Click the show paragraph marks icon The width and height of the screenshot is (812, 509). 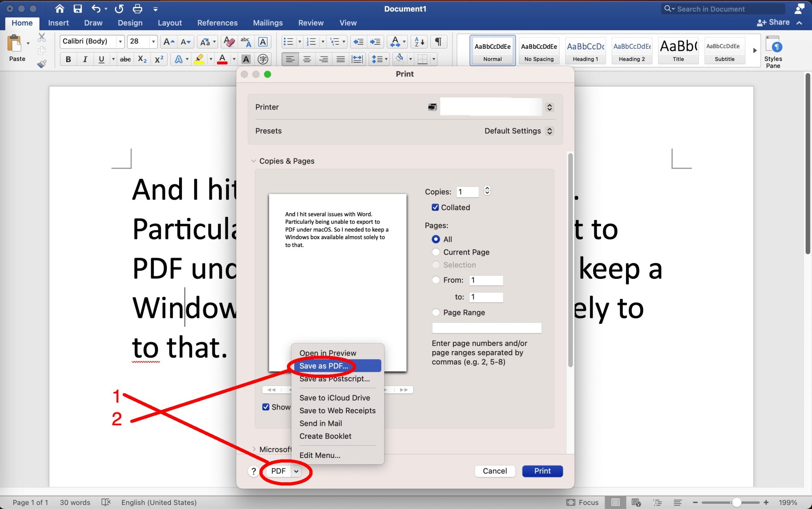point(438,41)
